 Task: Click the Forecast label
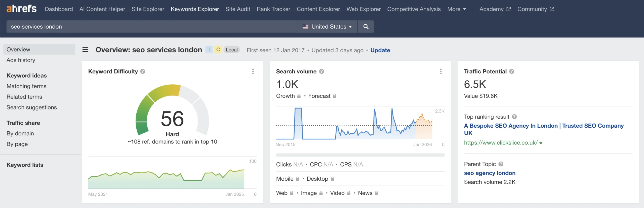(319, 96)
